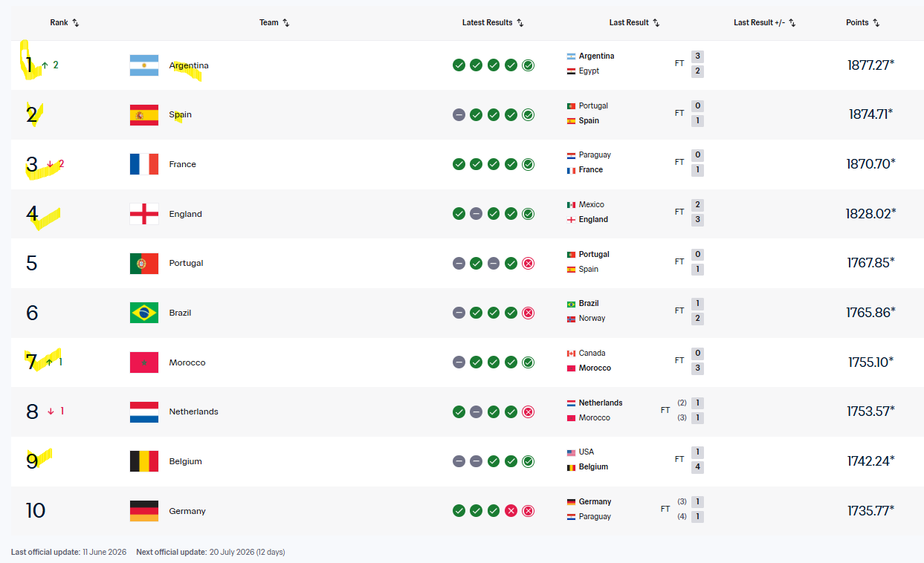Screen dimensions: 924x563
Task: Open the Argentina team name link
Action: pyautogui.click(x=189, y=65)
